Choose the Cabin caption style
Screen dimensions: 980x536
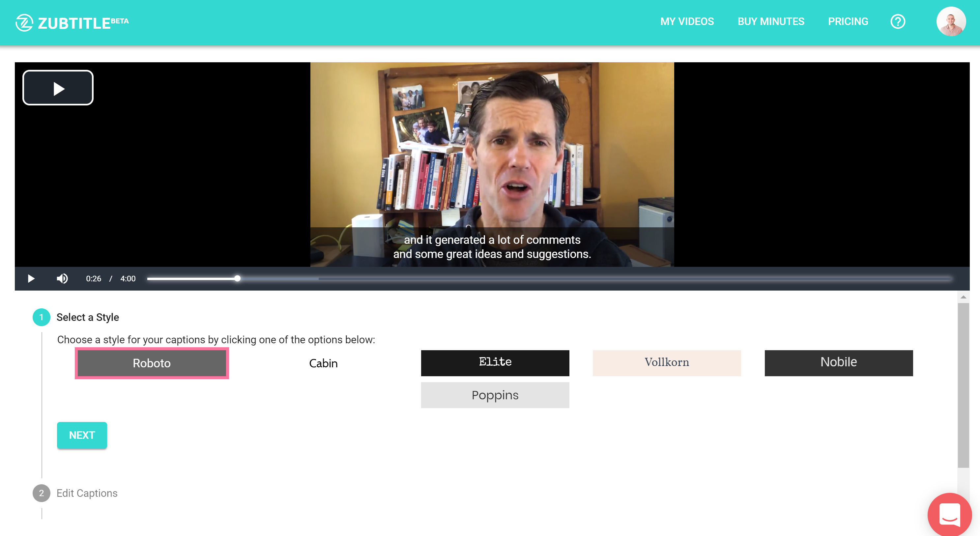(323, 363)
